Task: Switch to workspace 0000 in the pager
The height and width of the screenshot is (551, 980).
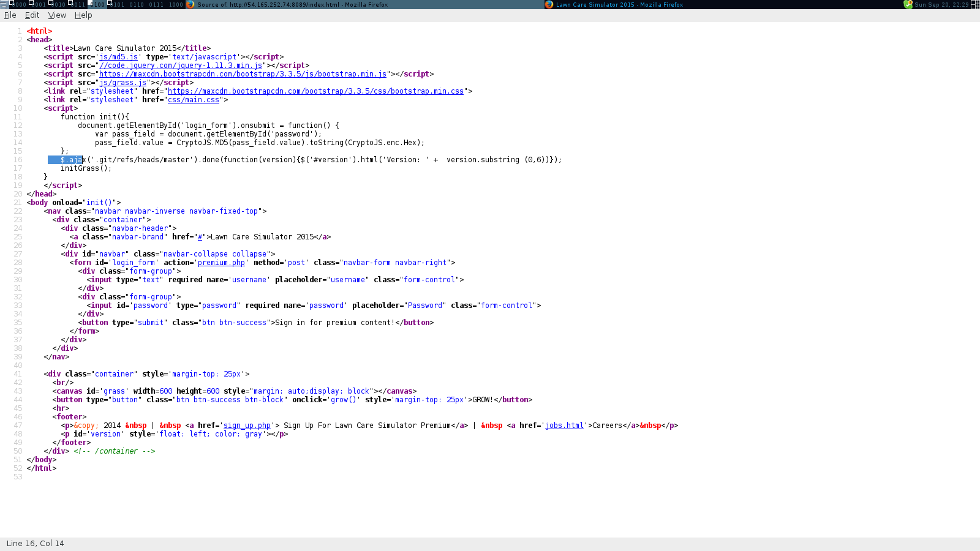Action: [20, 4]
